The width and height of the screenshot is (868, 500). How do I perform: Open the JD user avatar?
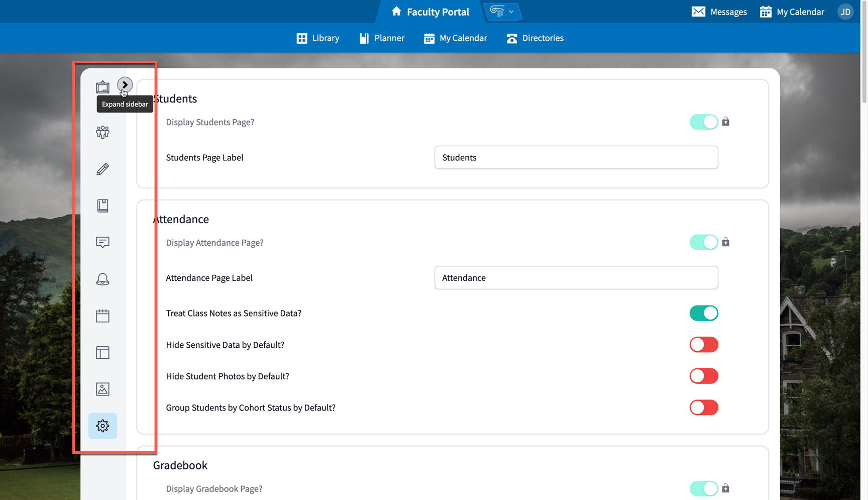click(x=845, y=12)
